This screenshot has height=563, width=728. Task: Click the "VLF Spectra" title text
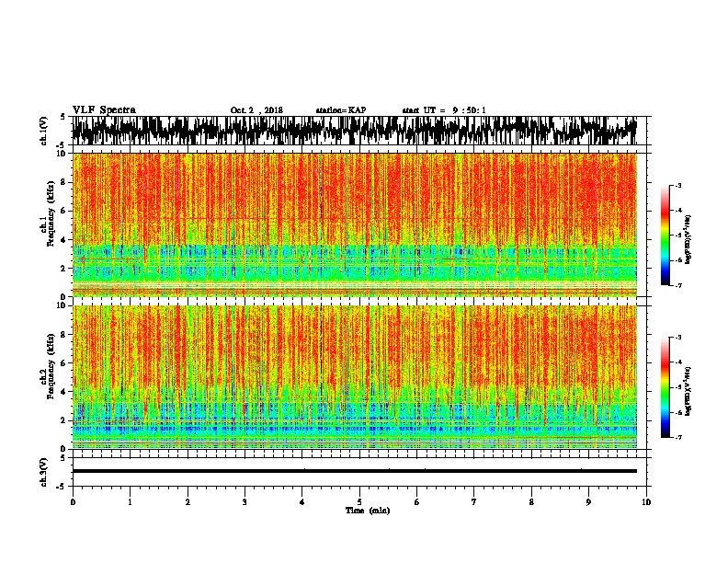coord(104,110)
